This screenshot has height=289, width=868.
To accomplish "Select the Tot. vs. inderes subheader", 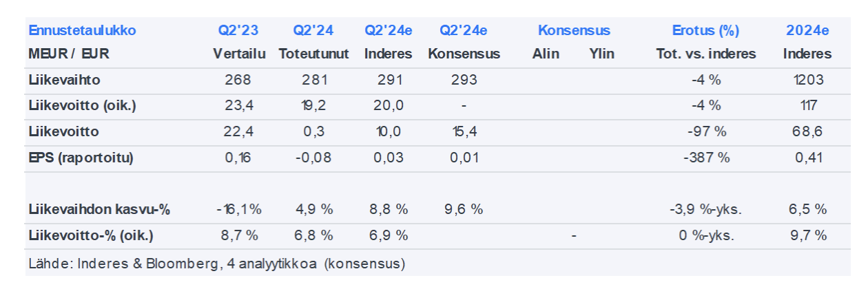I will pos(705,54).
